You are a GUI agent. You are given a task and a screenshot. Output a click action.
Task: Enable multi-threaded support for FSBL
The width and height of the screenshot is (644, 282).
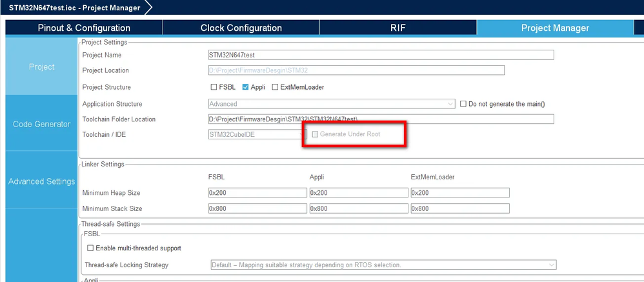click(x=90, y=248)
